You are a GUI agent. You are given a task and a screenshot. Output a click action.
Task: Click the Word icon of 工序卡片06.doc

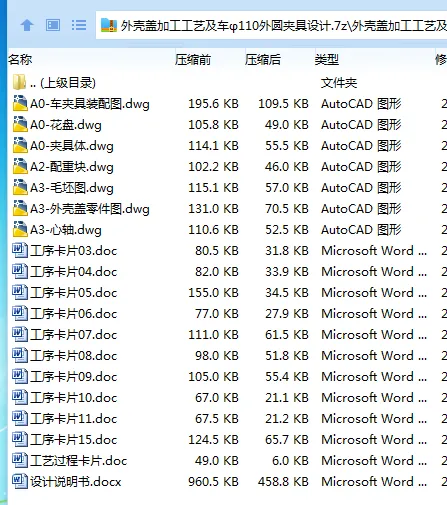pyautogui.click(x=20, y=313)
